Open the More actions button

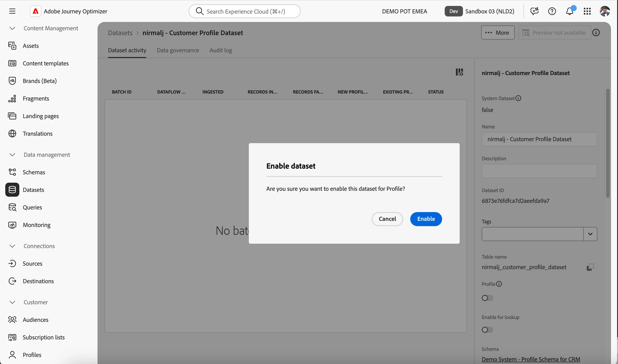pos(498,33)
